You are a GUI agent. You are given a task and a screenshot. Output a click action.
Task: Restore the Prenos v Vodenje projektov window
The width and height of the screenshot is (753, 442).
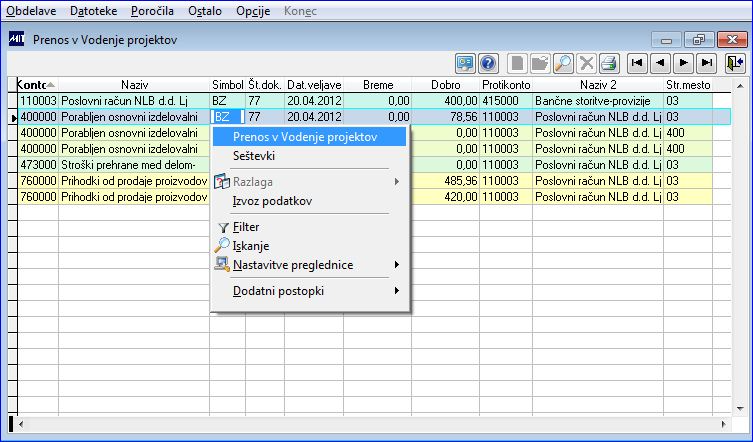click(x=699, y=40)
